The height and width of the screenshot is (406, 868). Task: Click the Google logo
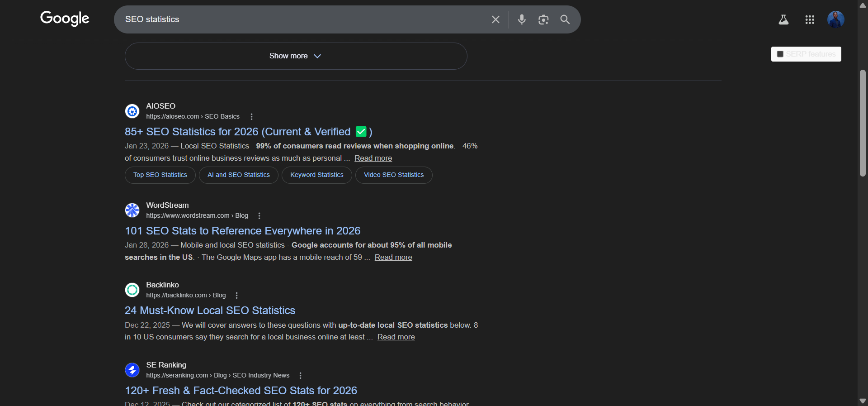[x=65, y=19]
